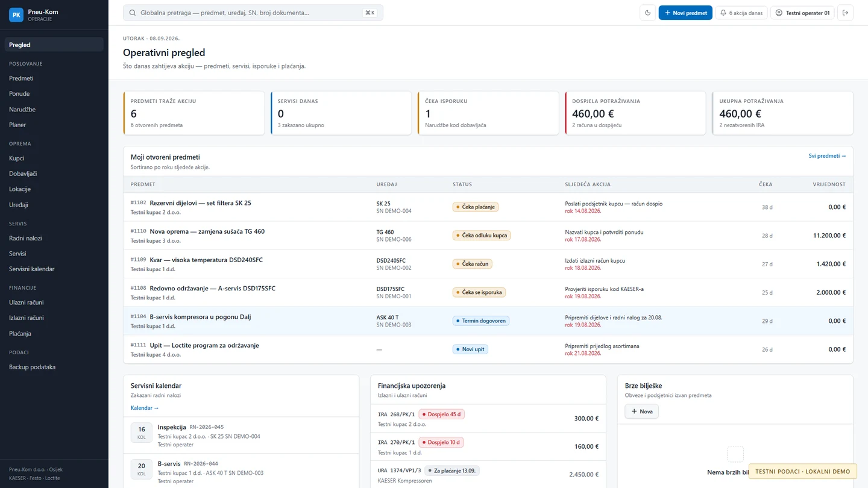Open Izlazni računi page
This screenshot has height=488, width=868.
(x=54, y=318)
